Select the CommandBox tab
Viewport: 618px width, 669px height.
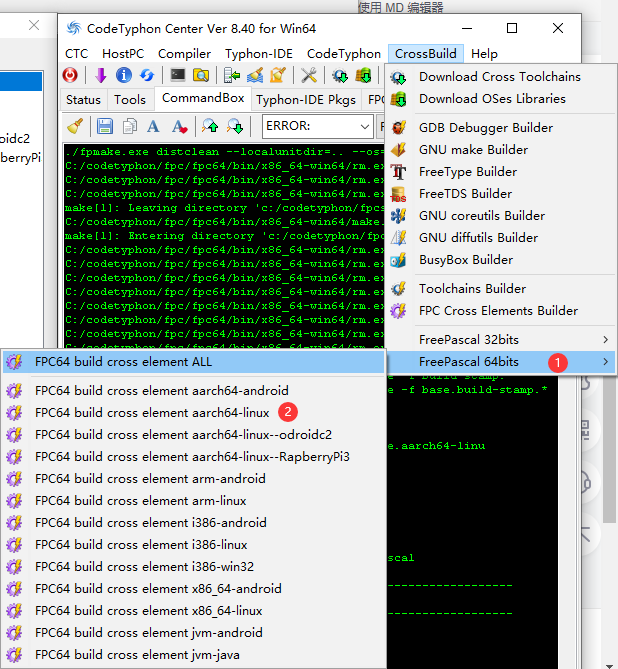pyautogui.click(x=203, y=98)
